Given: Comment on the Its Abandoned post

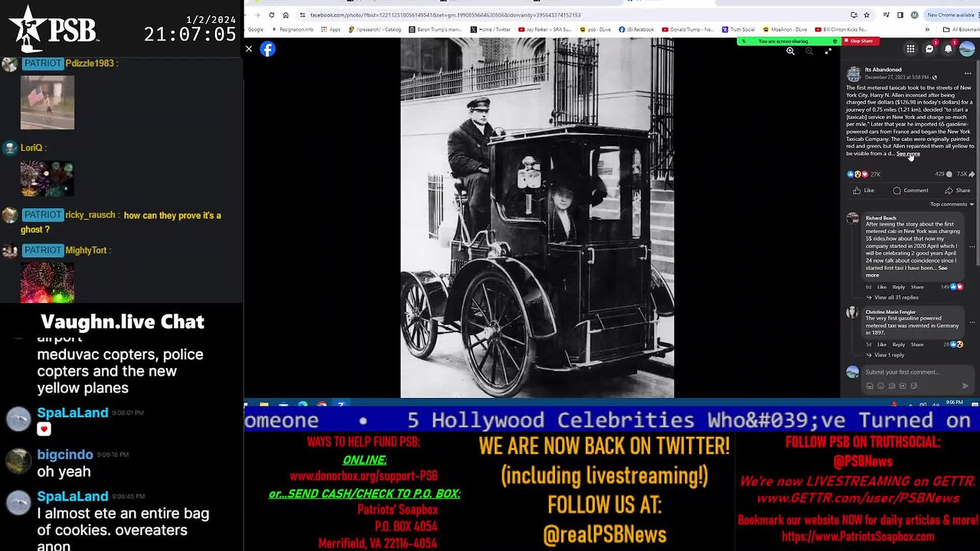Looking at the screenshot, I should [911, 191].
